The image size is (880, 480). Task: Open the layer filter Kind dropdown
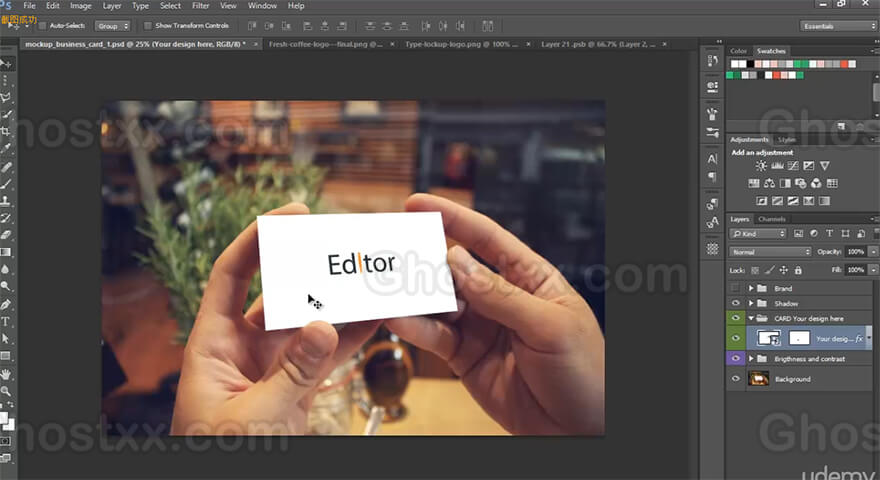[758, 234]
